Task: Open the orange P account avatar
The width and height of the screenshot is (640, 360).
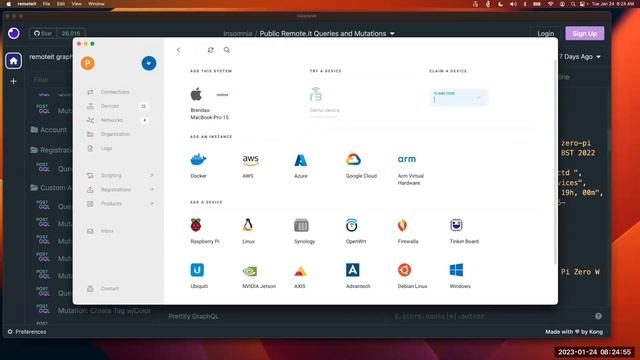Action: [88, 63]
